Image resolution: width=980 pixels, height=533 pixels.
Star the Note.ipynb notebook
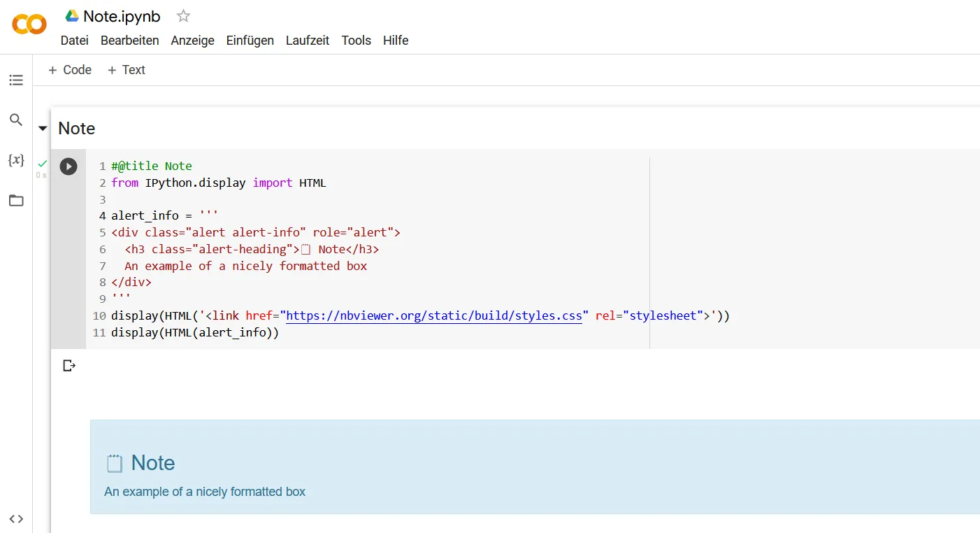183,16
